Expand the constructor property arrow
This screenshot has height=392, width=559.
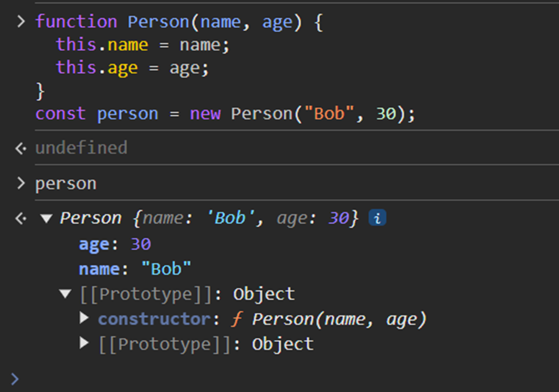84,318
